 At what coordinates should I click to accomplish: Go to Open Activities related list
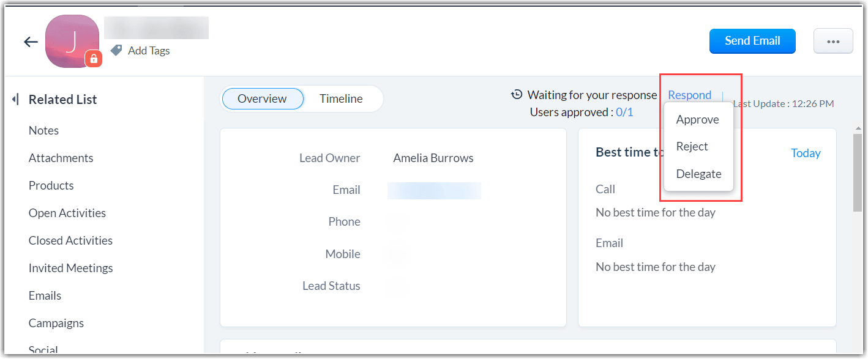click(x=67, y=213)
